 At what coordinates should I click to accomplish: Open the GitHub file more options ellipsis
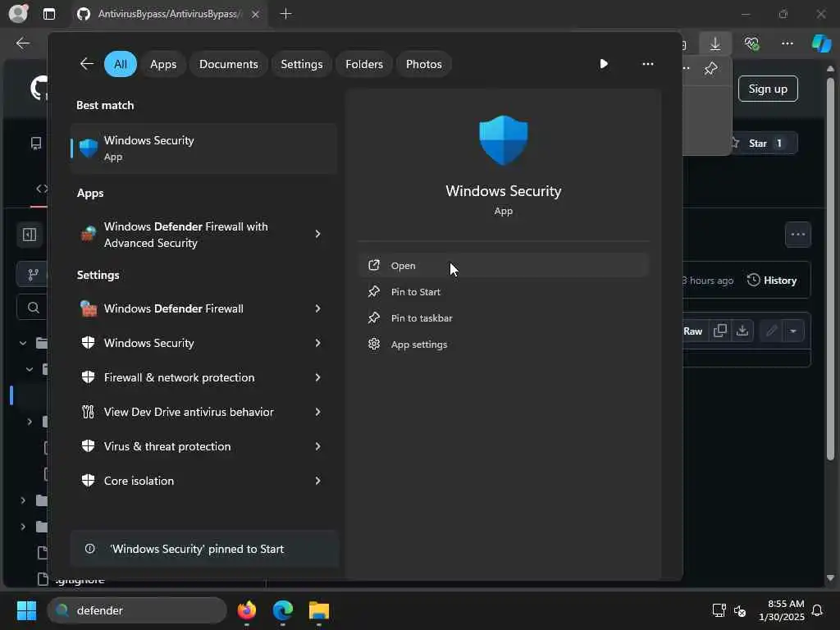click(797, 235)
